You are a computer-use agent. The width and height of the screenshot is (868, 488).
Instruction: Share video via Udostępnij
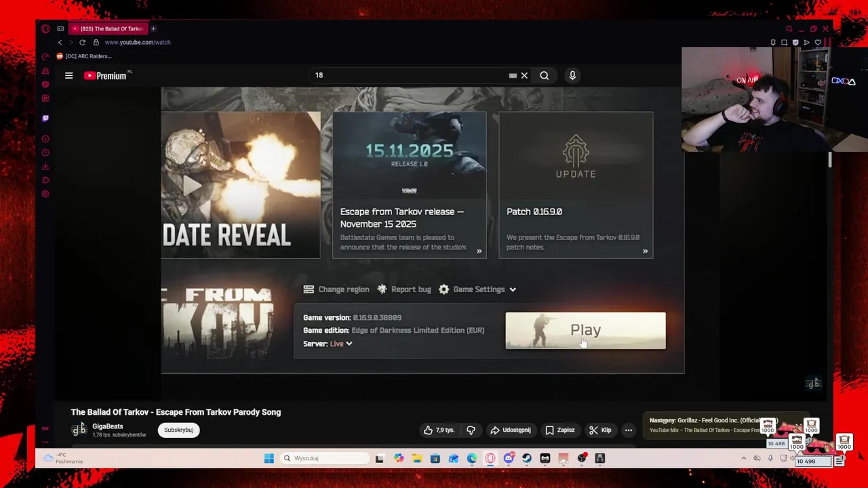511,430
